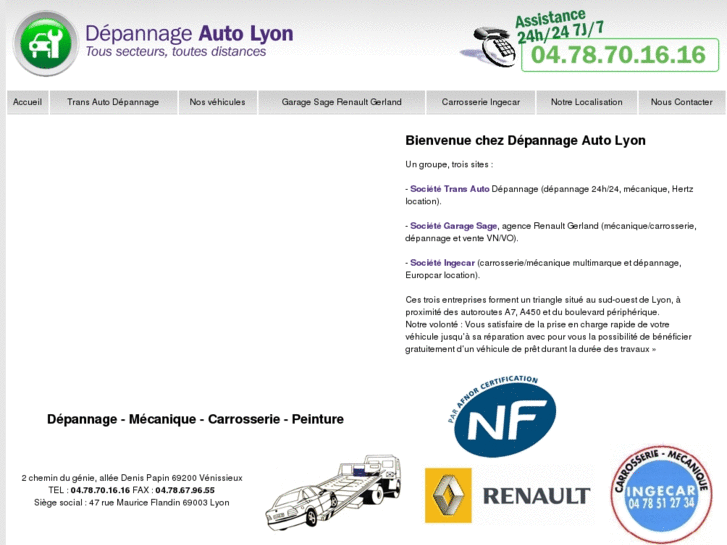Screen dimensions: 727x545
Task: Click the green car-and-wrench logo icon
Action: pyautogui.click(x=46, y=43)
